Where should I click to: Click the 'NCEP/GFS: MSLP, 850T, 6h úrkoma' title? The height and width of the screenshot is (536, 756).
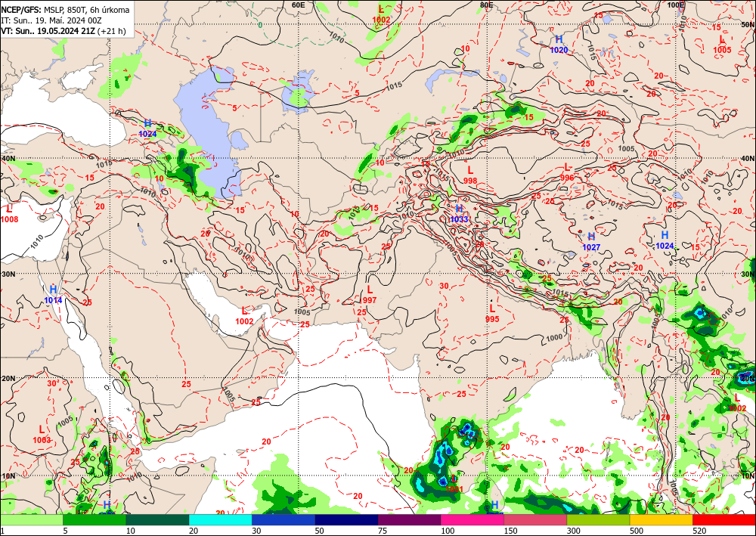pyautogui.click(x=65, y=10)
